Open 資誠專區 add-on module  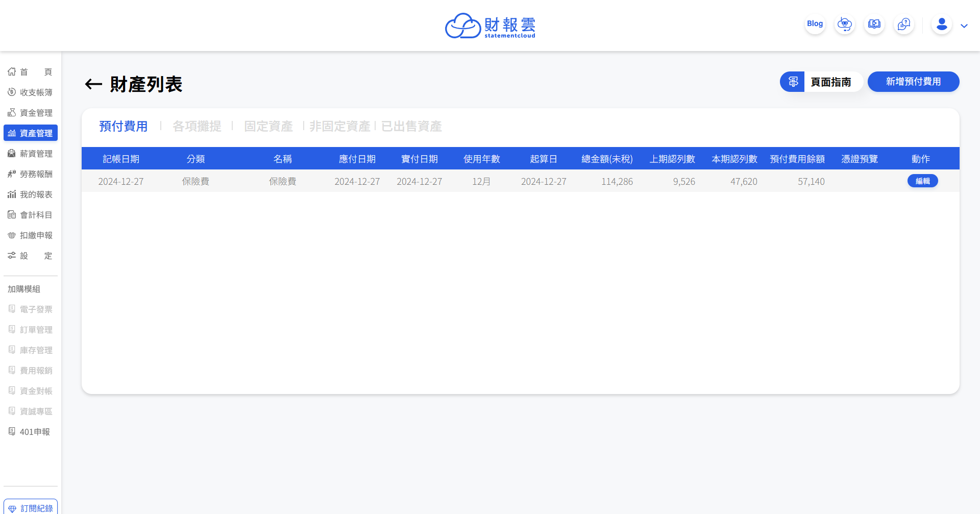pos(31,411)
